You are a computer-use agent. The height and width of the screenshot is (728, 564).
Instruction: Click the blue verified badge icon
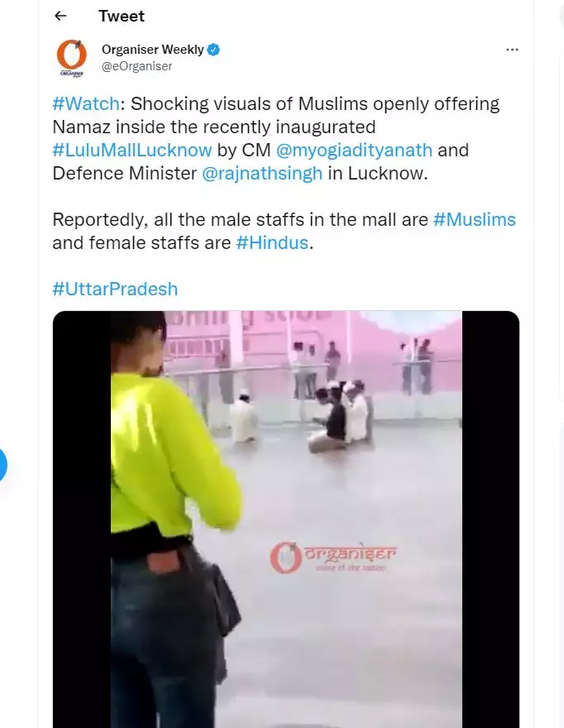pos(213,50)
